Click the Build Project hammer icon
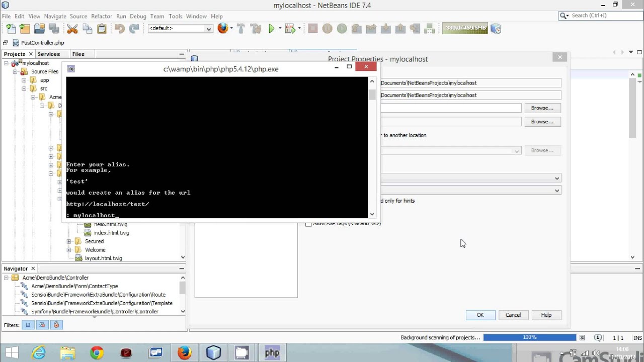The image size is (644, 362). point(241,29)
